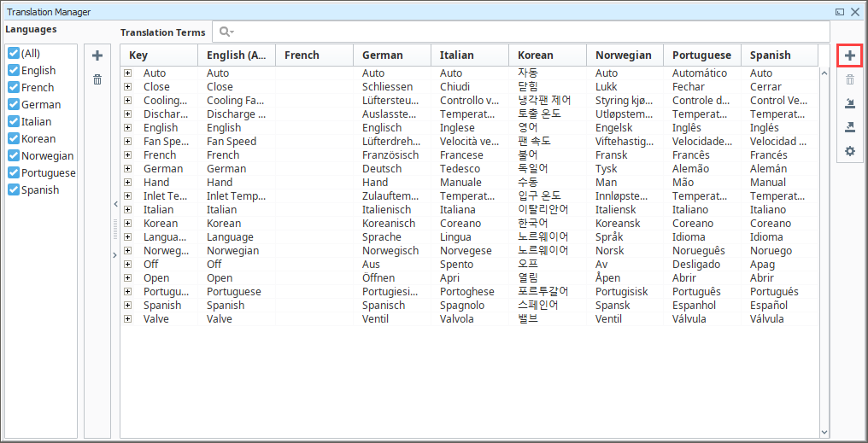This screenshot has width=868, height=443.
Task: Click the delete term trash icon on right
Action: (850, 80)
